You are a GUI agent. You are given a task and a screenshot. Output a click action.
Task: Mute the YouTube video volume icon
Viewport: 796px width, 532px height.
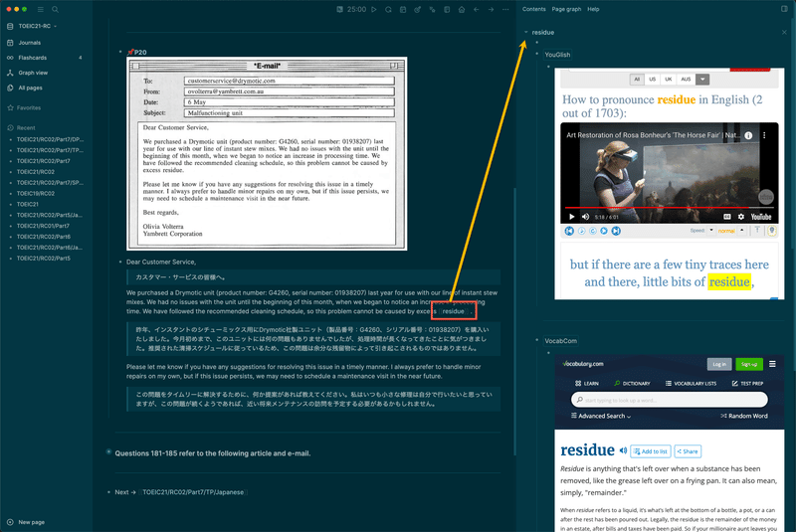click(585, 217)
